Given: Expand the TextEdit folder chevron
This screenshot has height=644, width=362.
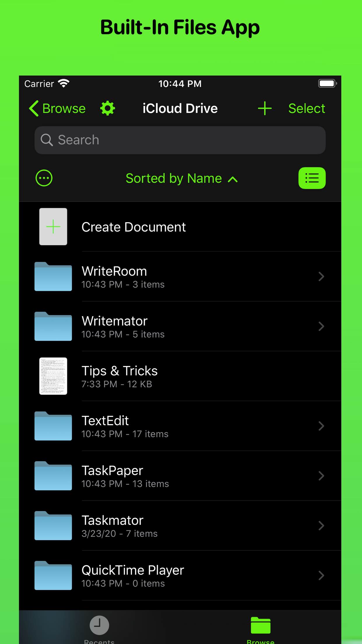Looking at the screenshot, I should (x=321, y=426).
